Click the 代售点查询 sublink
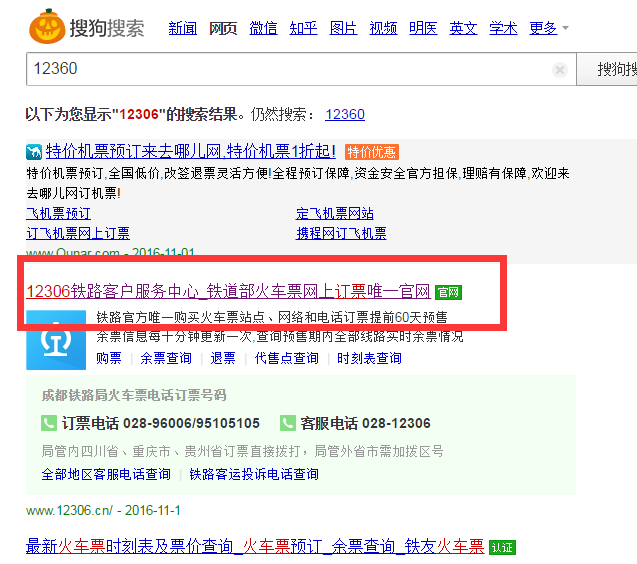This screenshot has width=637, height=564. 286,358
